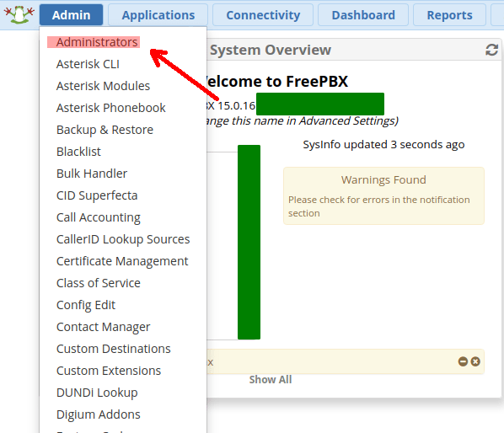Open the Applications menu
This screenshot has width=504, height=433.
pos(158,15)
